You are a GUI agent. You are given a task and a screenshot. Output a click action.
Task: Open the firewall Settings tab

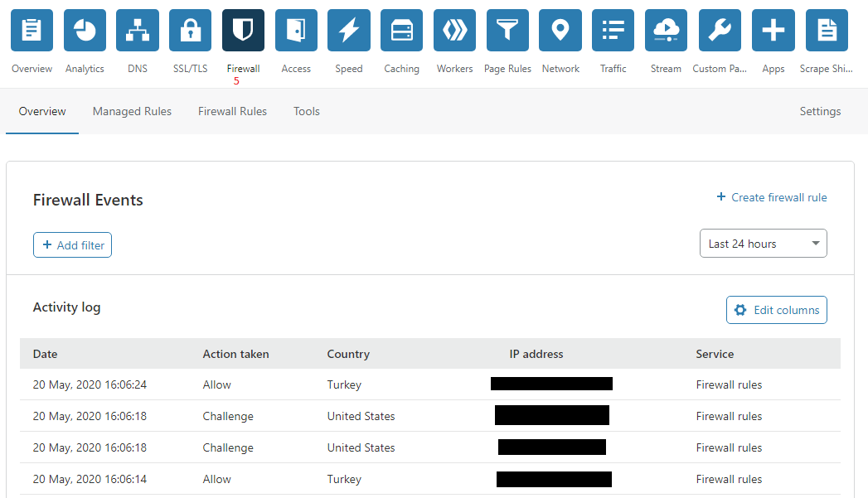click(x=820, y=111)
